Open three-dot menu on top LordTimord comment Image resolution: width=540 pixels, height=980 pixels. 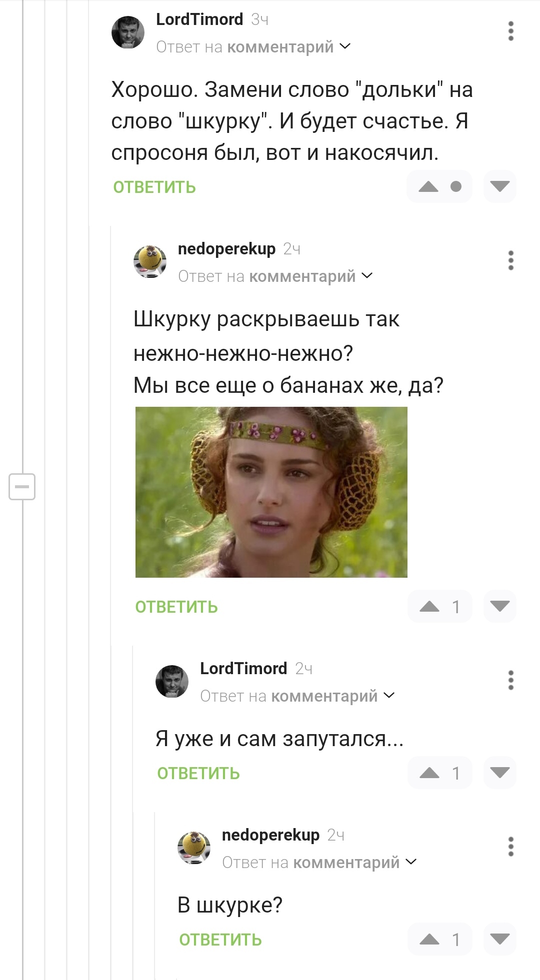tap(510, 31)
